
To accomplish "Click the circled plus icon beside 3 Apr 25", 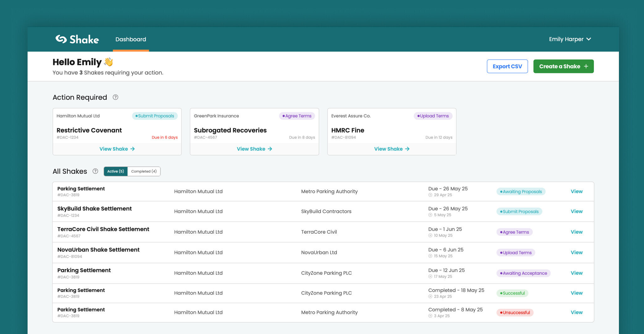I will click(430, 316).
